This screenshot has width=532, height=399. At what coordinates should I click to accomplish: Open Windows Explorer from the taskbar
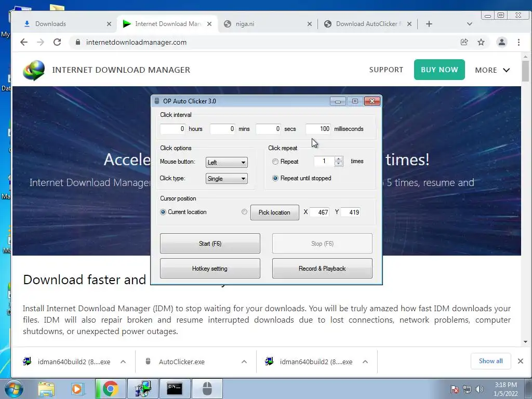46,389
